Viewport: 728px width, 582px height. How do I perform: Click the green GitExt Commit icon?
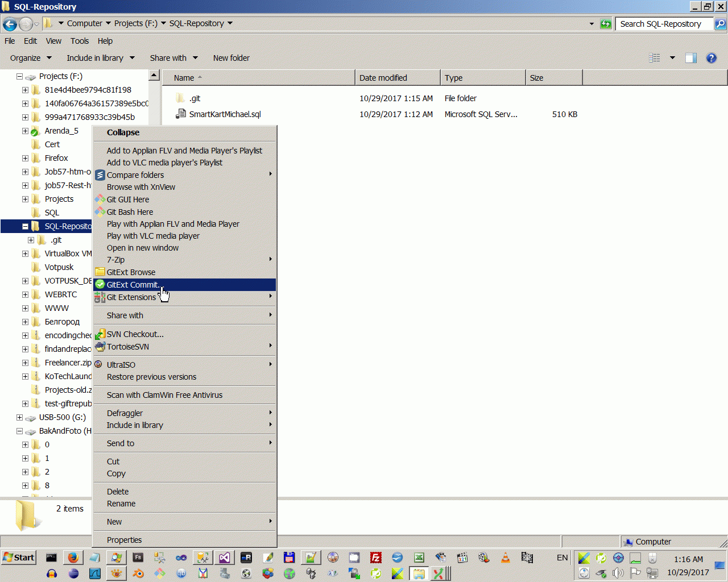pyautogui.click(x=100, y=285)
